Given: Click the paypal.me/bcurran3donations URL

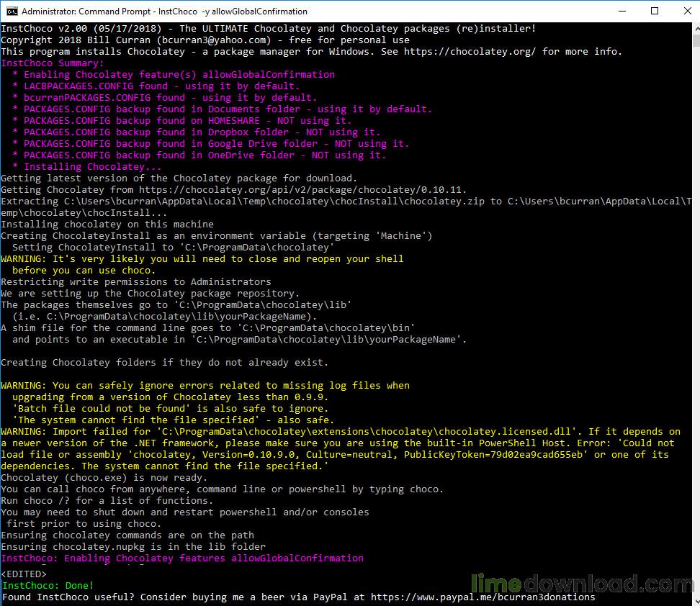Looking at the screenshot, I should 483,597.
